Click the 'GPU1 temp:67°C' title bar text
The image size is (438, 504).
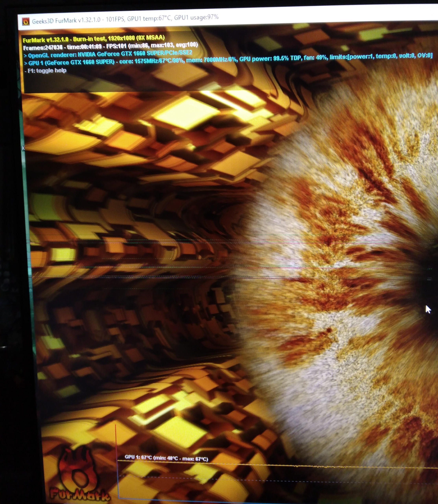coord(149,19)
